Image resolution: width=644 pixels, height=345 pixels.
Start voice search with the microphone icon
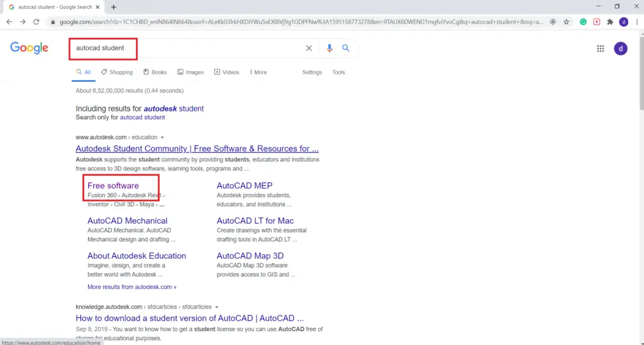pos(329,48)
